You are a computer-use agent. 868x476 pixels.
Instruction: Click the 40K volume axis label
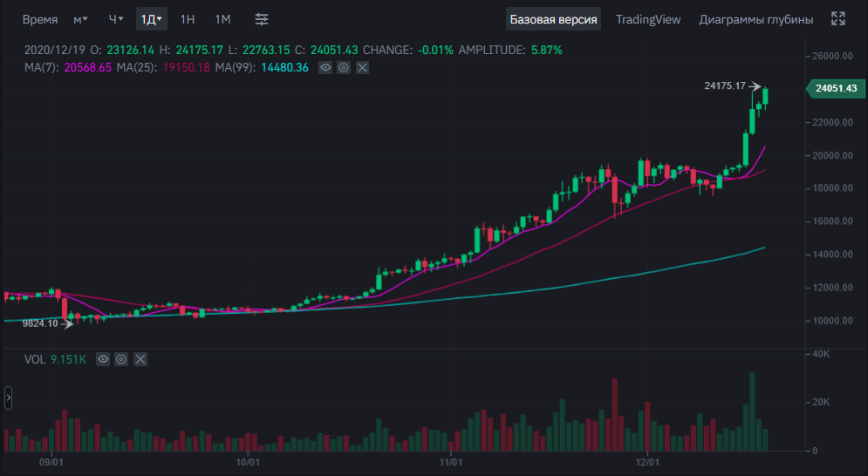tap(821, 354)
